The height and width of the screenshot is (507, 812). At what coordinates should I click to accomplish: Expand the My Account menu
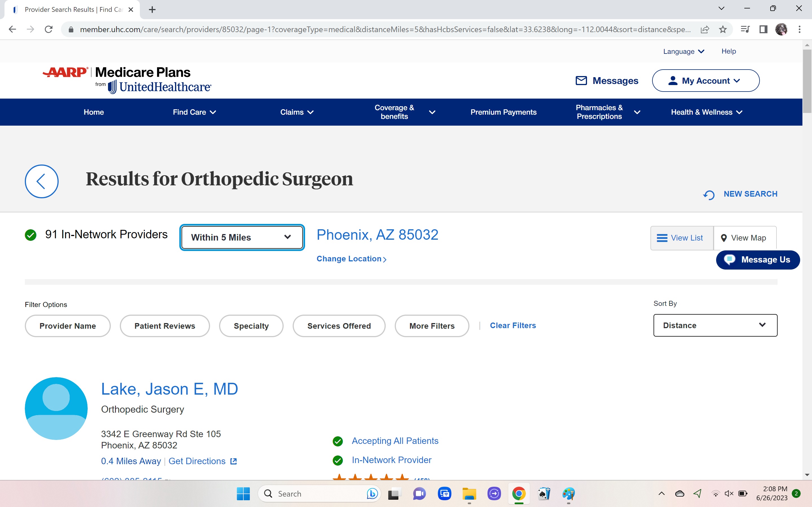point(705,81)
